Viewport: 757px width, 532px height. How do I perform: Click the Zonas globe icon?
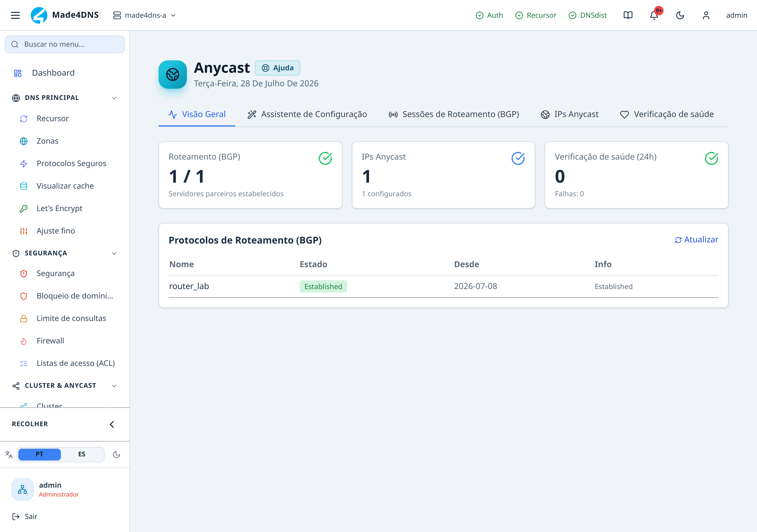click(23, 141)
